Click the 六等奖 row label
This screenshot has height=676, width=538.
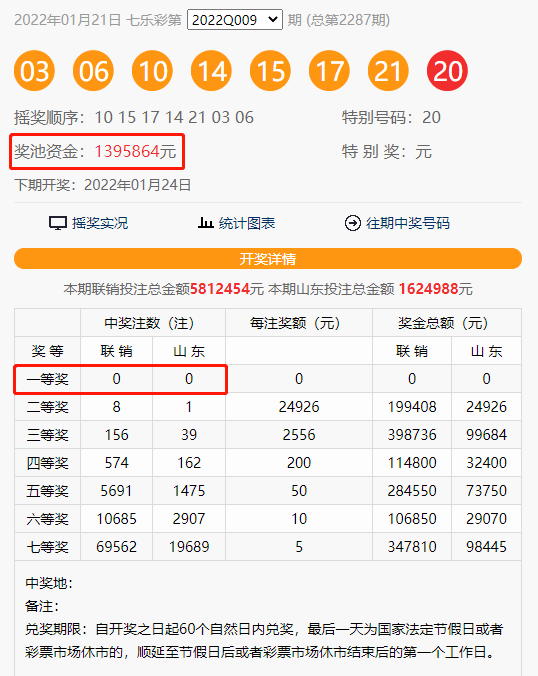pos(47,519)
